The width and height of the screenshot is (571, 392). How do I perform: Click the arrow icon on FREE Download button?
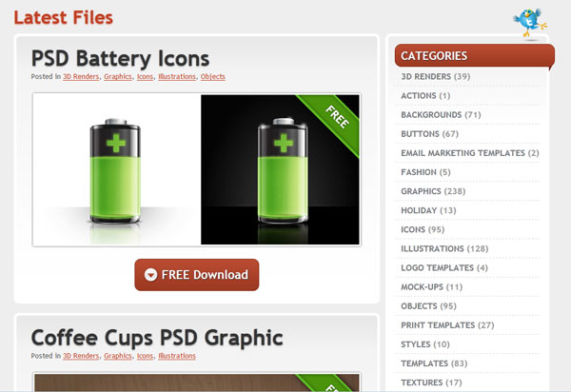150,275
